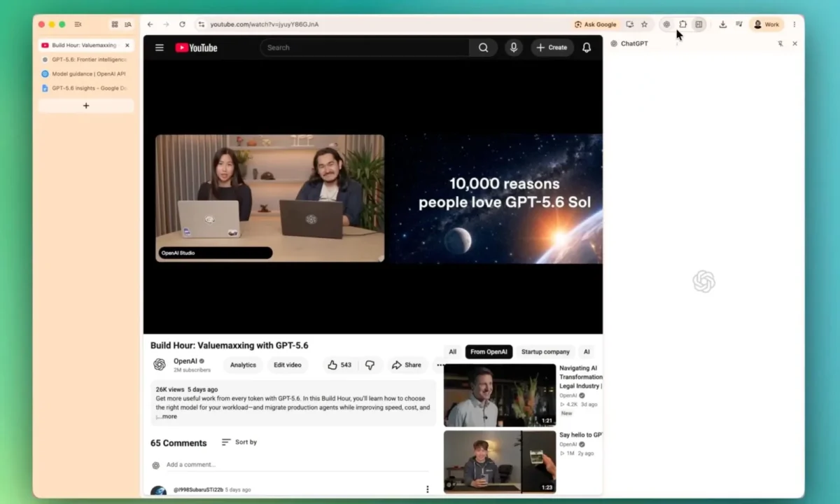Image resolution: width=840 pixels, height=504 pixels.
Task: Open the Create menu on YouTube
Action: 552,48
